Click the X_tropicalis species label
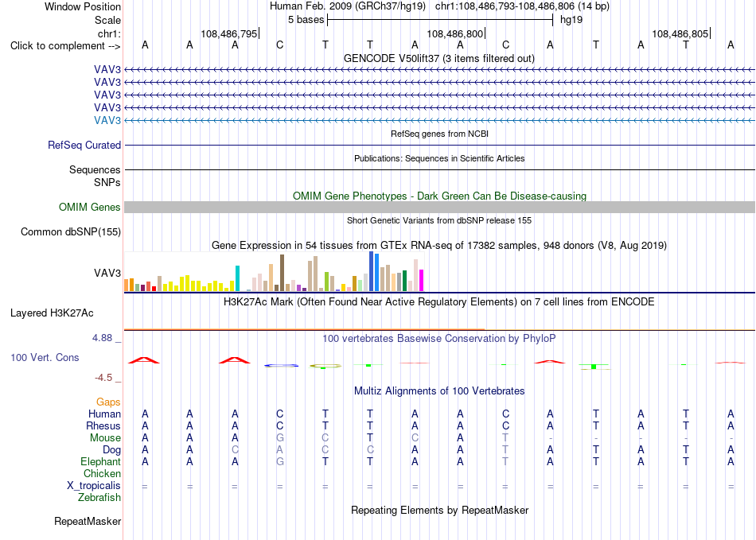 click(94, 486)
